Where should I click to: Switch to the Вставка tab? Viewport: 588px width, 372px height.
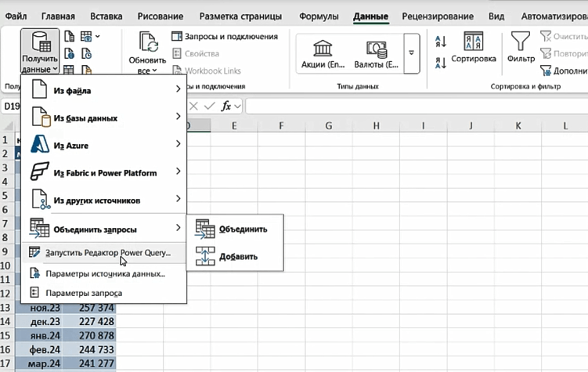(x=106, y=16)
